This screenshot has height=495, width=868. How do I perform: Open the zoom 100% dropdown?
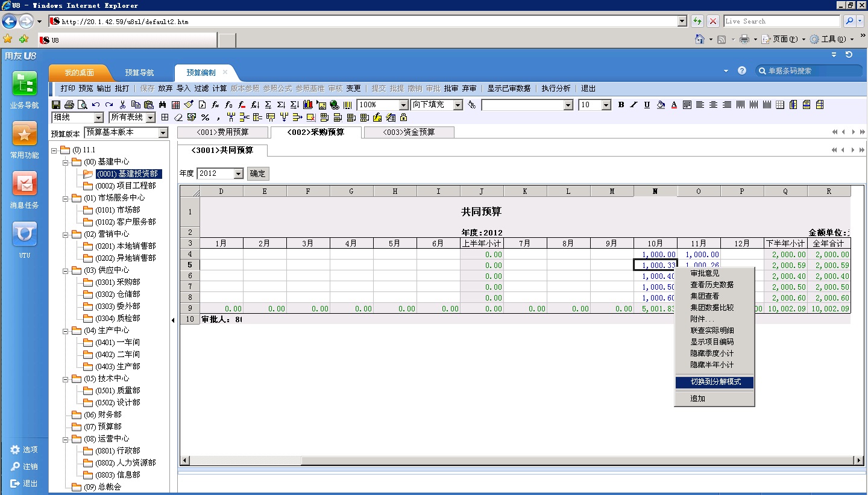point(403,105)
